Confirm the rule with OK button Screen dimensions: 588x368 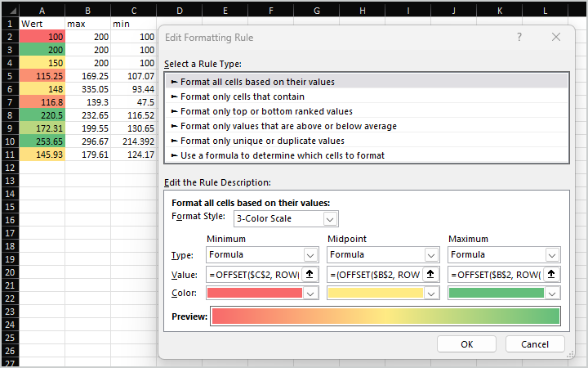tap(466, 344)
